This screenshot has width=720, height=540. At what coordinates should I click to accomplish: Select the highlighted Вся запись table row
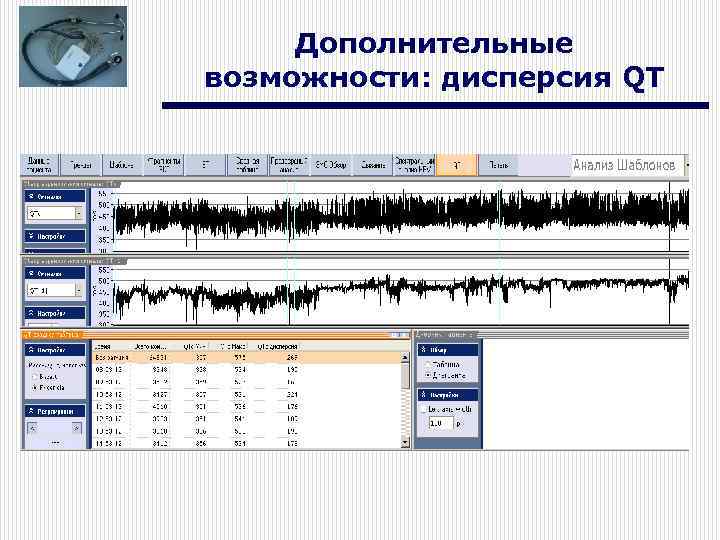coord(247,358)
